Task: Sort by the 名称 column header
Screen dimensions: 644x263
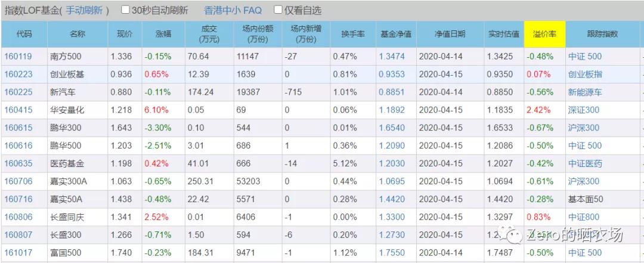Action: pyautogui.click(x=77, y=34)
